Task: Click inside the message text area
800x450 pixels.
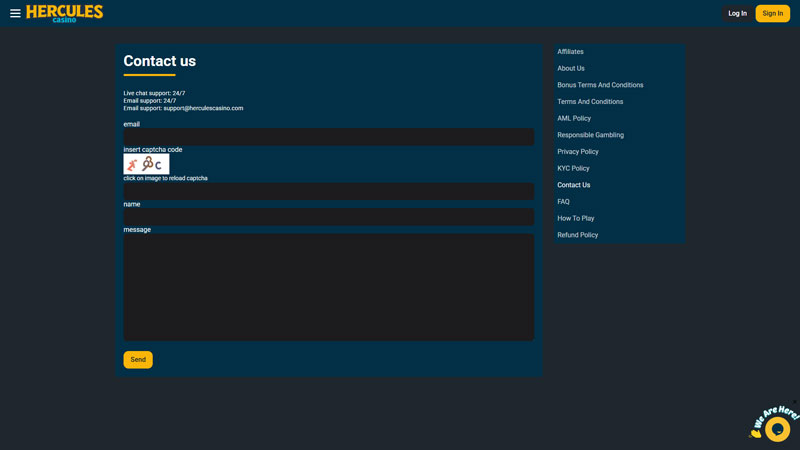Action: click(328, 287)
